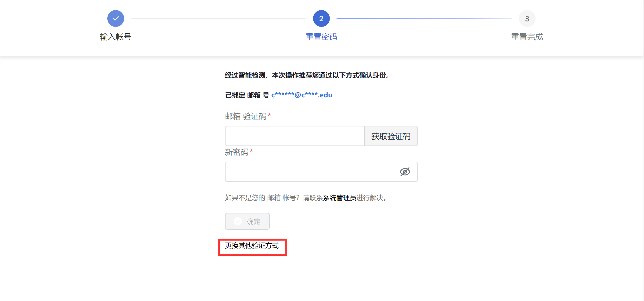Select the 重置完成 step label
The image size is (644, 301).
[x=527, y=37]
